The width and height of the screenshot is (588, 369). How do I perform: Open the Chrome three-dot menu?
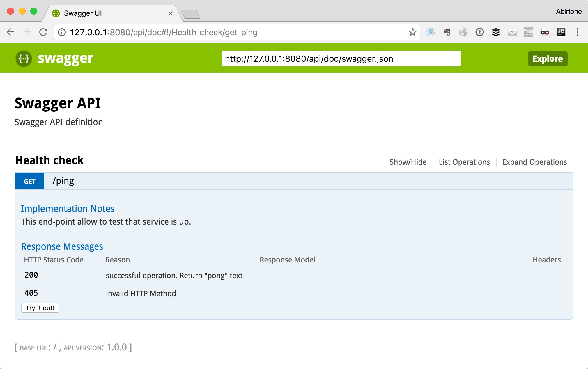[x=578, y=32]
